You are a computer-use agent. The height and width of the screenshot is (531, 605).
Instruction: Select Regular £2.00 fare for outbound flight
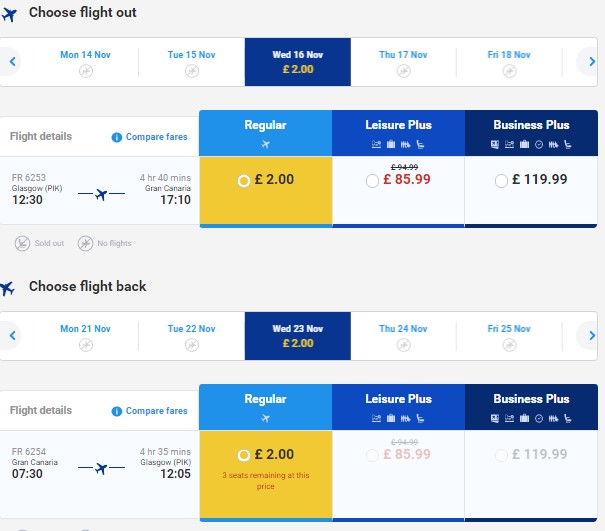tap(244, 180)
